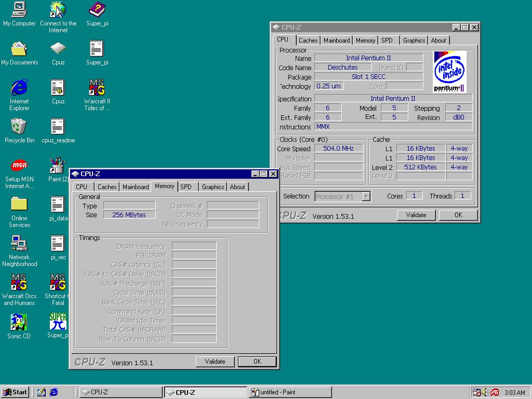
Task: Open the My Computer desktop icon
Action: pyautogui.click(x=19, y=14)
